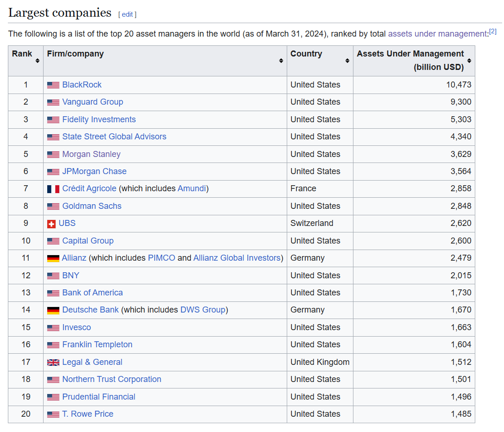Open the PIMCO link
The image size is (504, 432).
point(161,258)
